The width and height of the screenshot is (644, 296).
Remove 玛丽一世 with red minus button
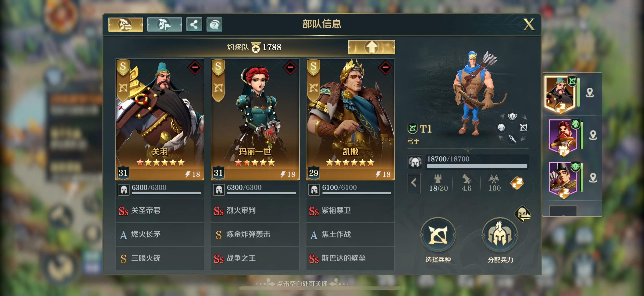coord(290,67)
